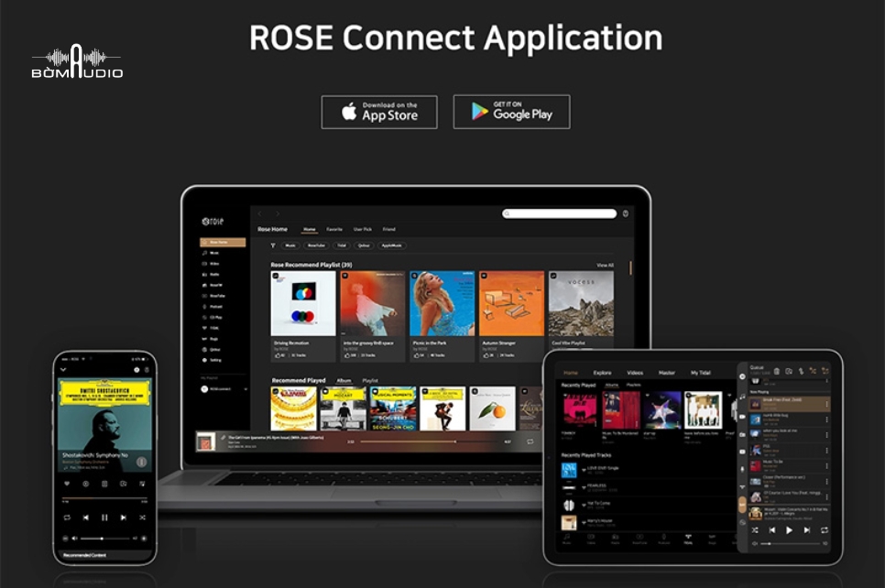Toggle the AppleMusic filter chip

coord(392,245)
